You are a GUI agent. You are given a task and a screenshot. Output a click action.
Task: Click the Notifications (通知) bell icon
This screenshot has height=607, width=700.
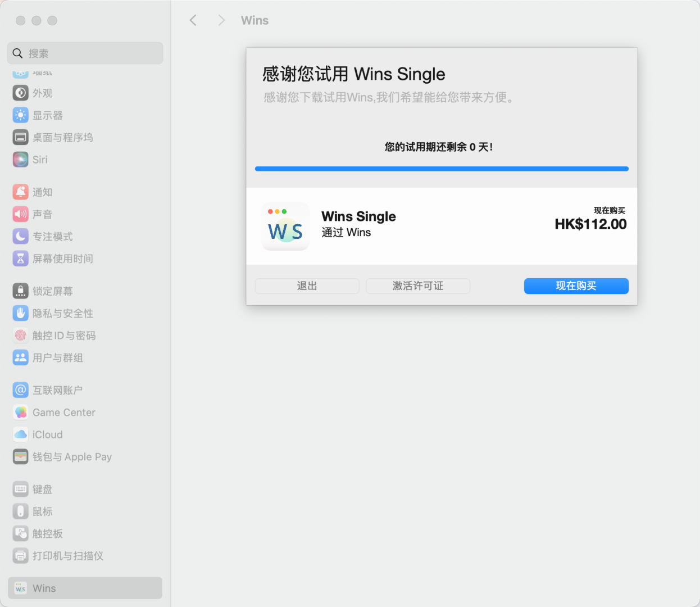pos(21,192)
